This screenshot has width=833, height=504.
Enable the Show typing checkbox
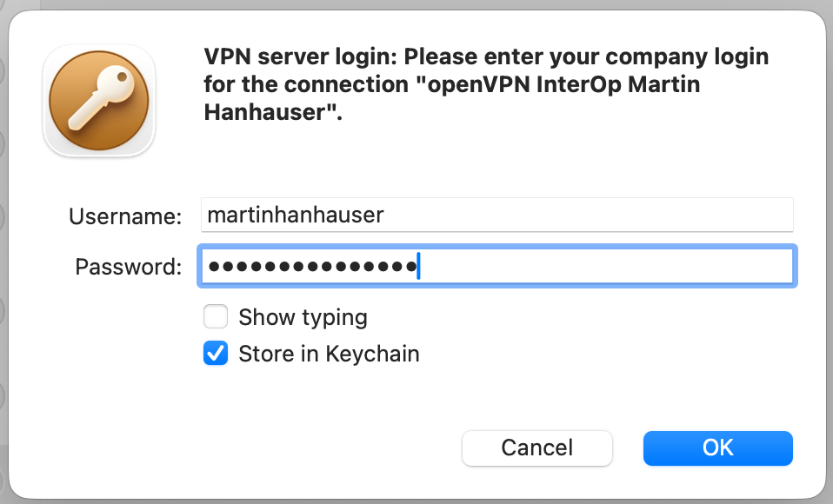216,317
